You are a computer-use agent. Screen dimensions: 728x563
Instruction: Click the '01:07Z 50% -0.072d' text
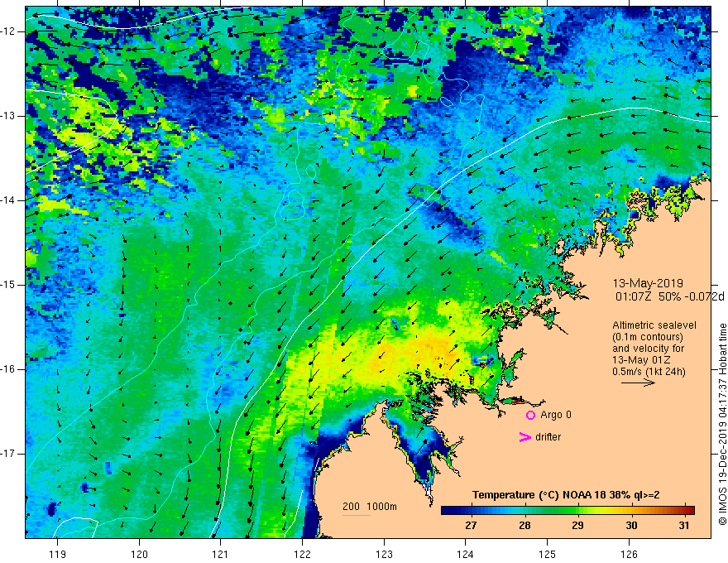670,296
